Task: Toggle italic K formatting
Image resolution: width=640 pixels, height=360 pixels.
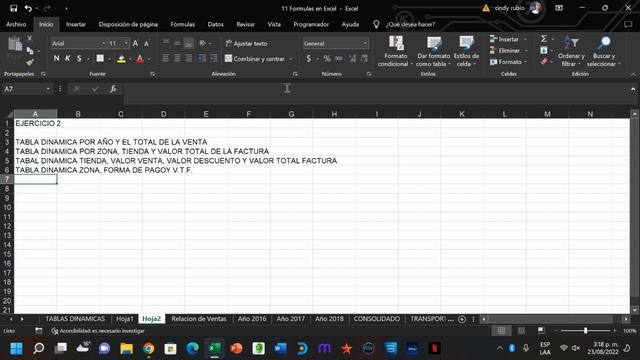Action: pos(67,59)
